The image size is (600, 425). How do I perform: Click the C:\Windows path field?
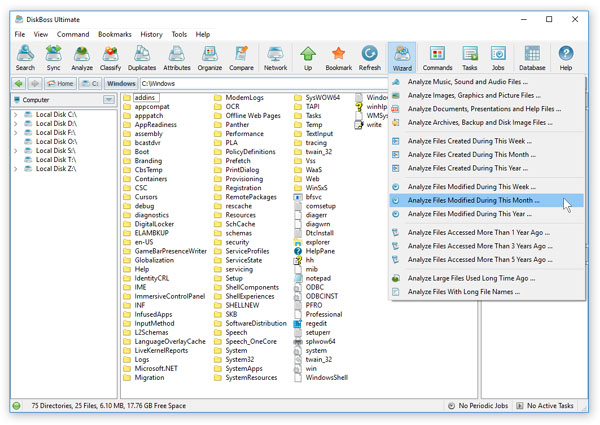tap(264, 83)
